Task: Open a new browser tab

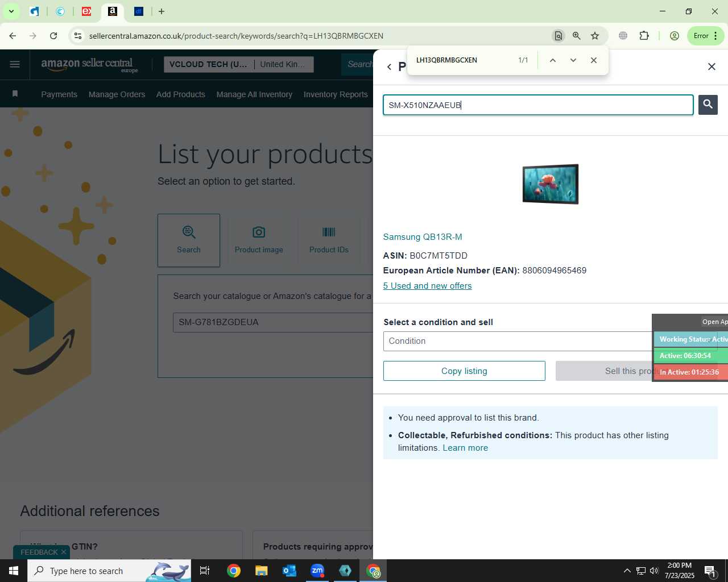Action: [162, 11]
